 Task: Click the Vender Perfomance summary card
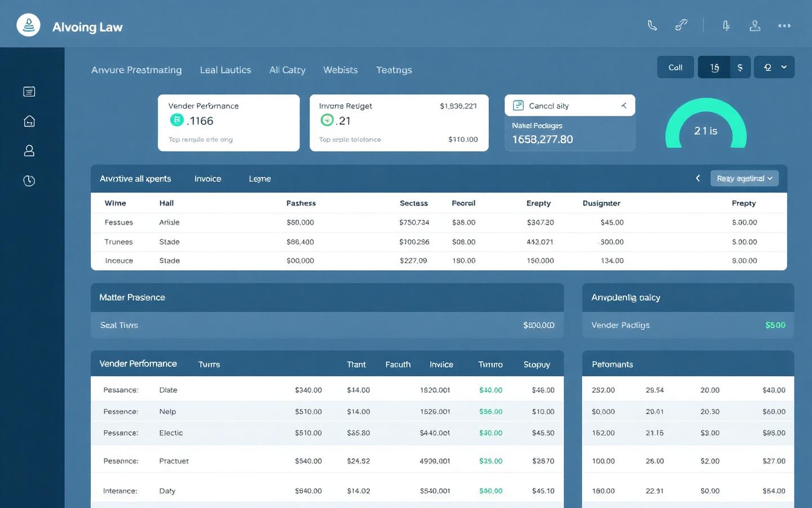pos(228,122)
